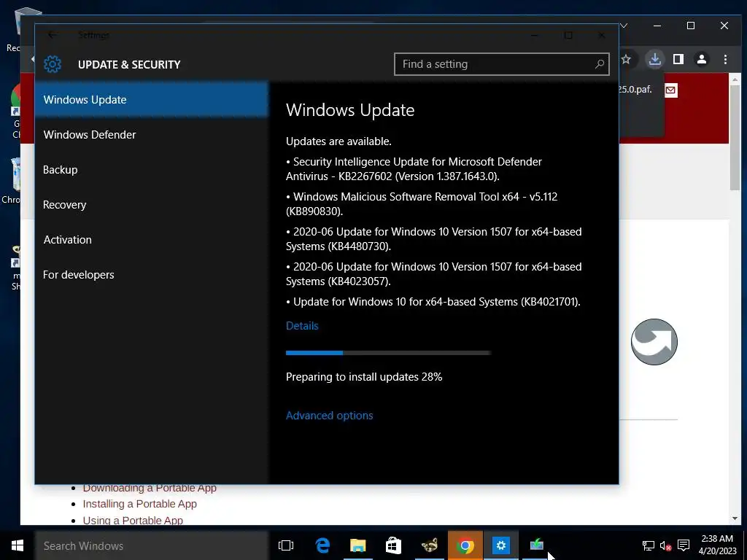This screenshot has width=747, height=560.
Task: Click the update entry KB4023057
Action: (x=433, y=274)
